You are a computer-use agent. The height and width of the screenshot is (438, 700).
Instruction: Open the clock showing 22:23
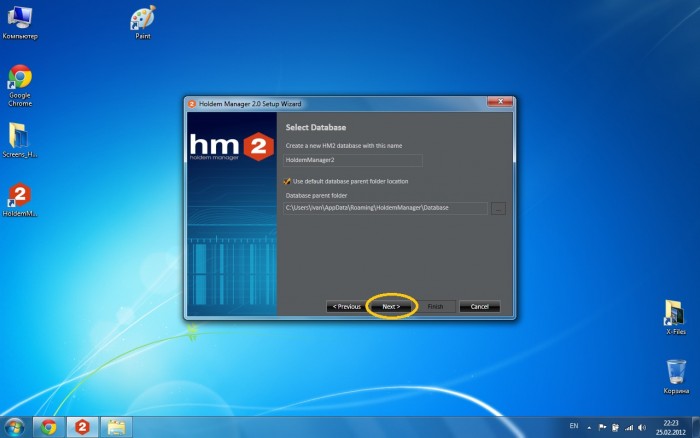[x=671, y=428]
